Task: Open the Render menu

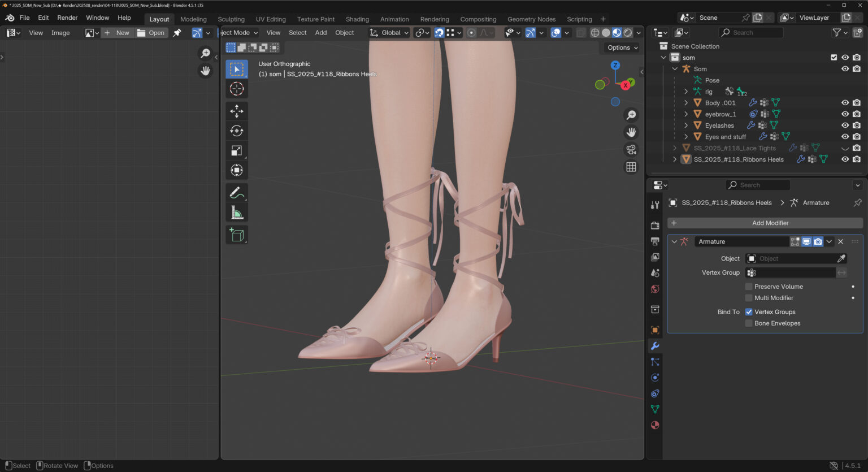Action: (x=67, y=18)
